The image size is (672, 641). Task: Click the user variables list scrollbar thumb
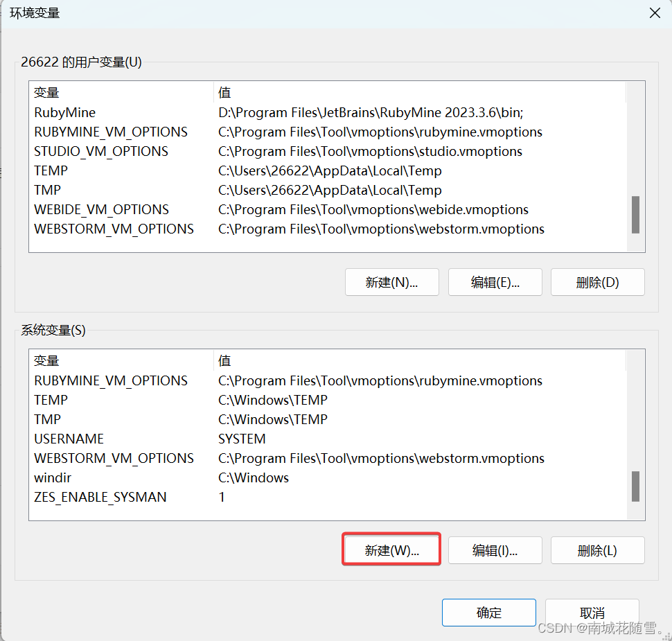pos(635,215)
